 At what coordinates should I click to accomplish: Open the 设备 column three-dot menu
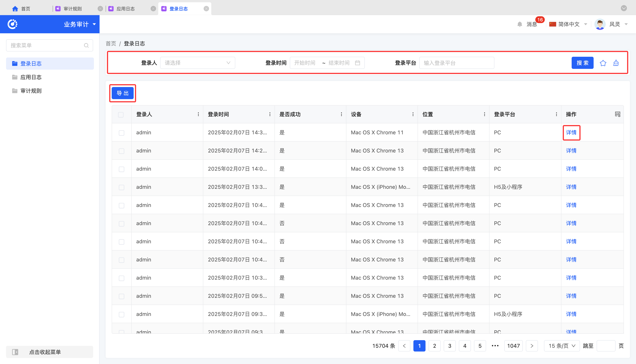click(413, 114)
